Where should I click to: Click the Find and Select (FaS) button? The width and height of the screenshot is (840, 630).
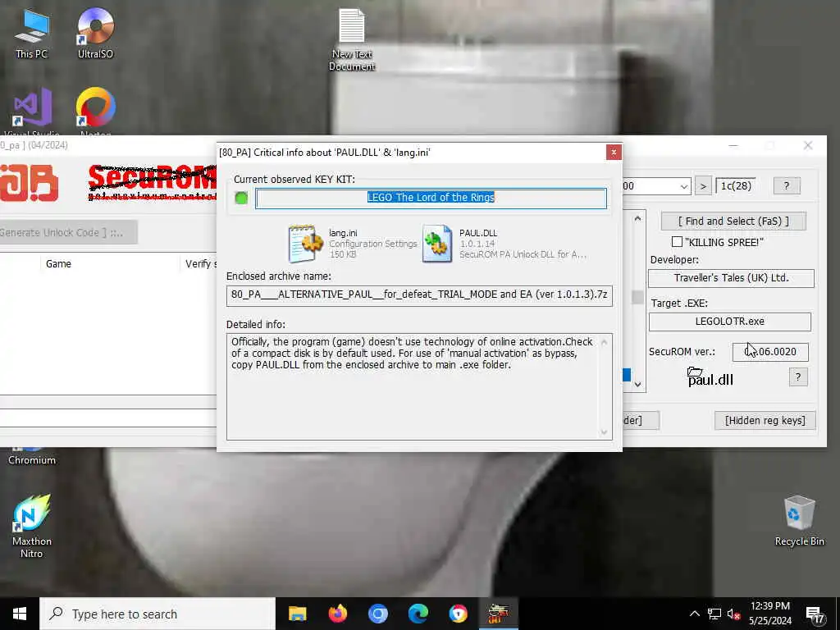[x=733, y=221]
